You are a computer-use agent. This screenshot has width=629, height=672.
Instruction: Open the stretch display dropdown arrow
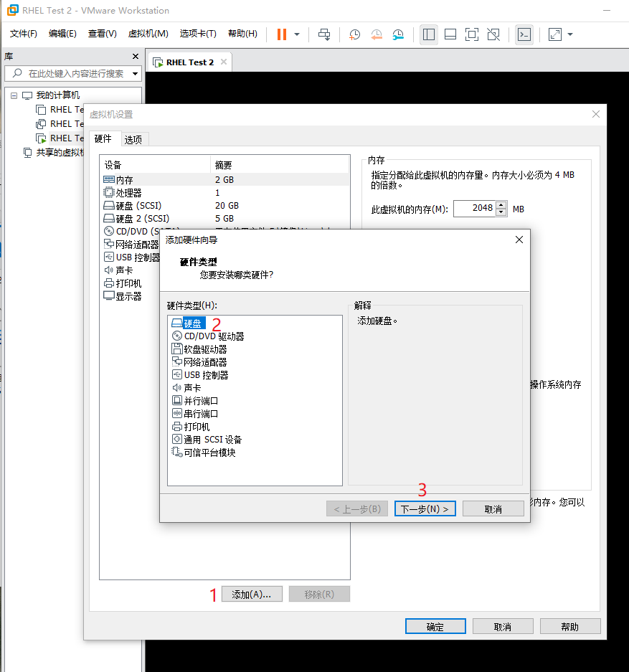click(570, 34)
